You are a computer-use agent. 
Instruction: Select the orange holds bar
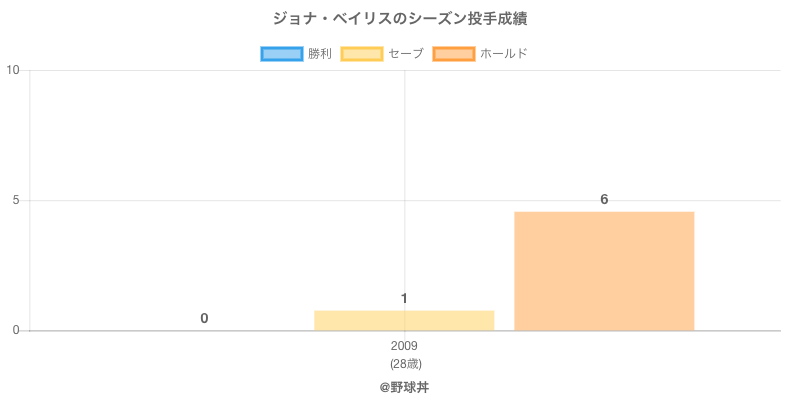click(x=604, y=271)
